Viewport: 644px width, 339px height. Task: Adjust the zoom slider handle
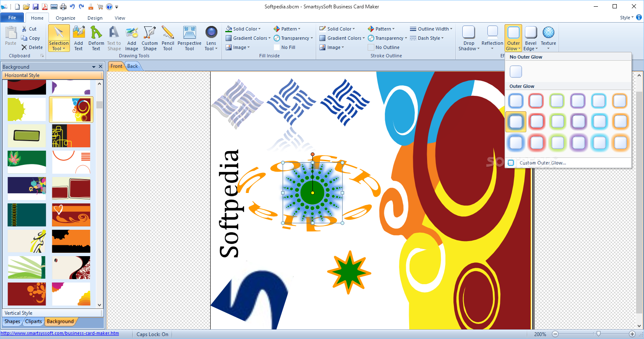(599, 334)
